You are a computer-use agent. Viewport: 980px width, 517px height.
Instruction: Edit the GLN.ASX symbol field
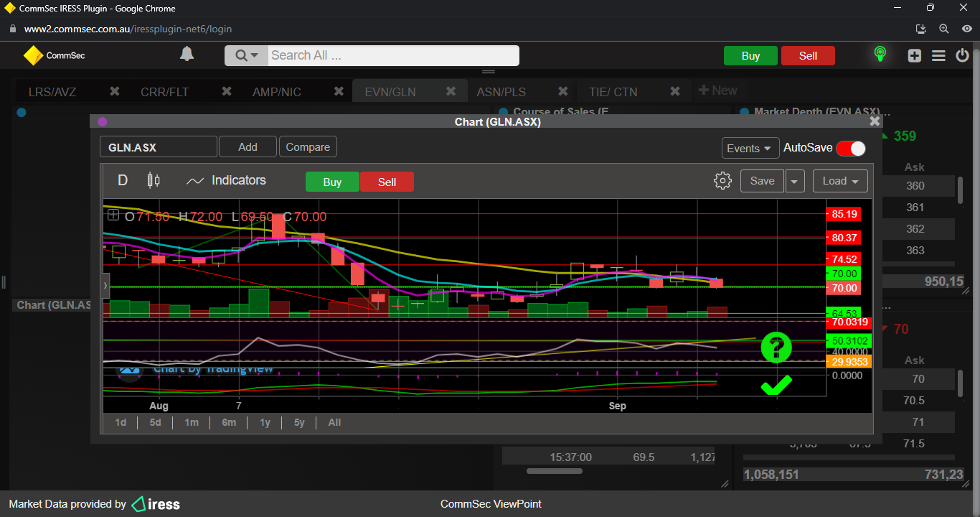pyautogui.click(x=158, y=147)
